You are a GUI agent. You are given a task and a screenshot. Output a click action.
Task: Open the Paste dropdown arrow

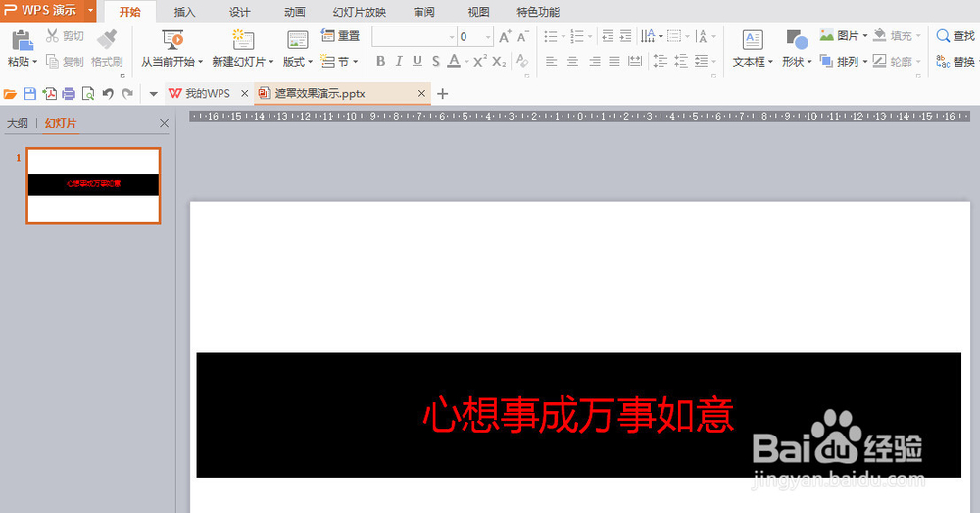tap(34, 62)
